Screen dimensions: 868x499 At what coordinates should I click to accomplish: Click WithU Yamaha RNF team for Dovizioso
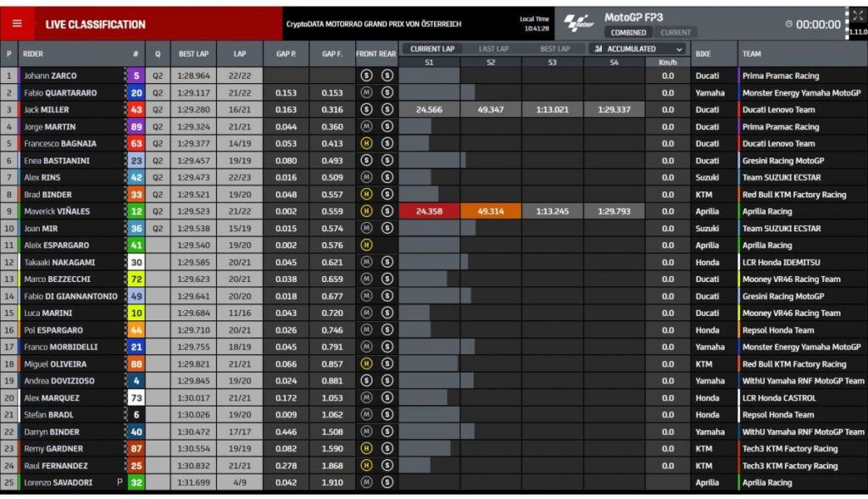click(x=804, y=380)
